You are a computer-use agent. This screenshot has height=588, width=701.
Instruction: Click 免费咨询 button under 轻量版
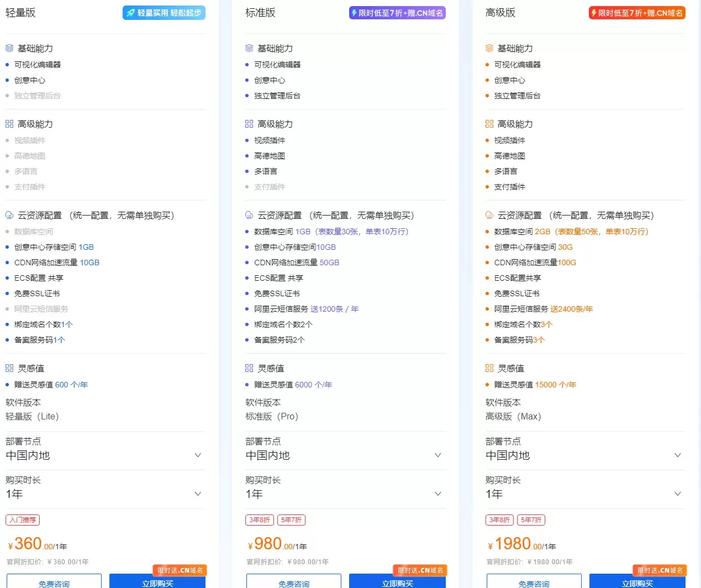[54, 581]
